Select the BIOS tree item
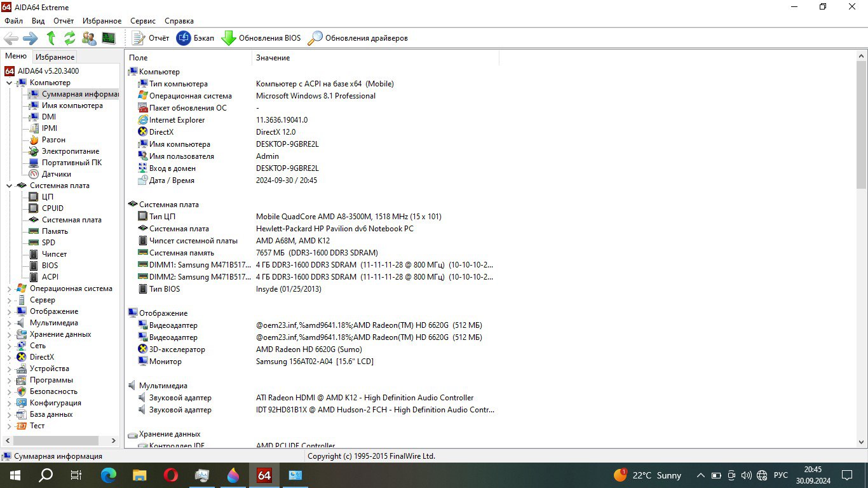 (50, 266)
